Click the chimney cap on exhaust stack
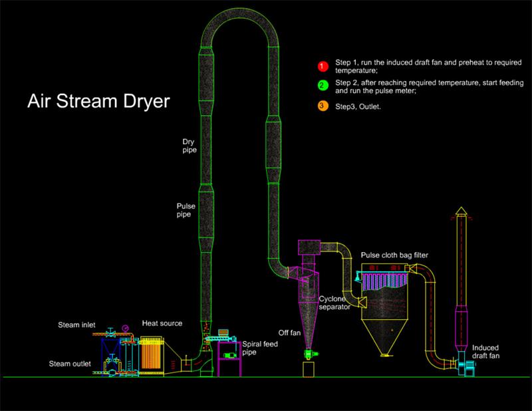532x411 pixels. point(462,212)
